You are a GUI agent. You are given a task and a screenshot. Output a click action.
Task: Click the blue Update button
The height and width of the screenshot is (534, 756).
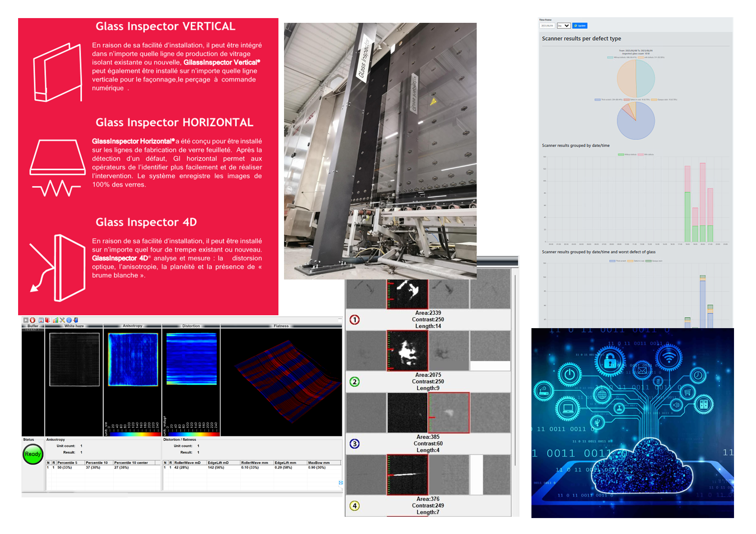[580, 26]
